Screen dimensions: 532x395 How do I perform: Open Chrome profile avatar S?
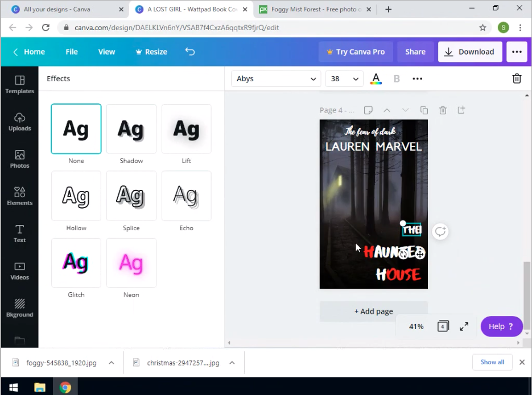pos(504,27)
